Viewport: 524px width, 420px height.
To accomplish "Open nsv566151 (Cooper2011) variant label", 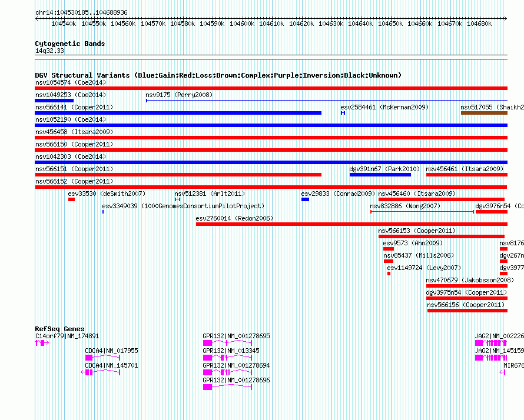I will tap(74, 169).
